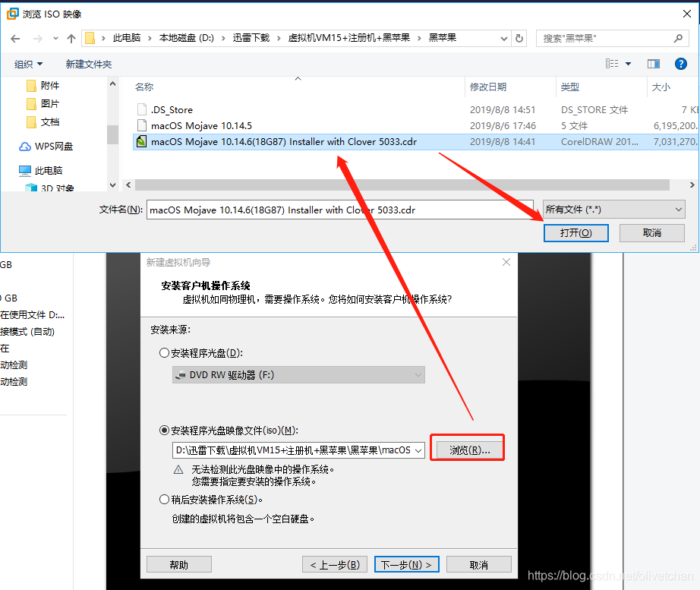The width and height of the screenshot is (700, 590).
Task: Select 图片 folder in the sidebar
Action: [43, 103]
